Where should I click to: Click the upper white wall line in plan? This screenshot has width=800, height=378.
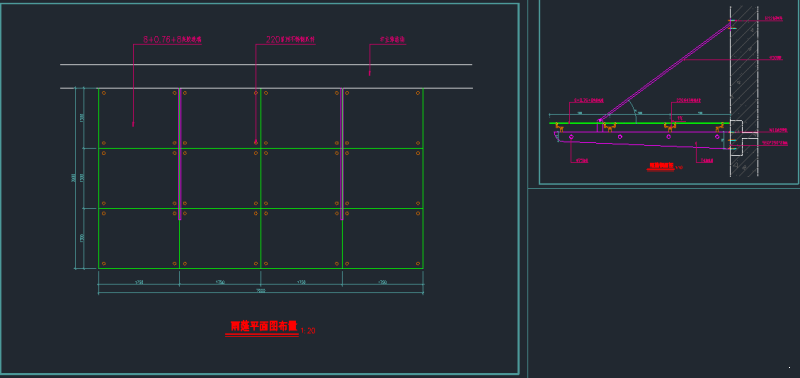pos(266,65)
